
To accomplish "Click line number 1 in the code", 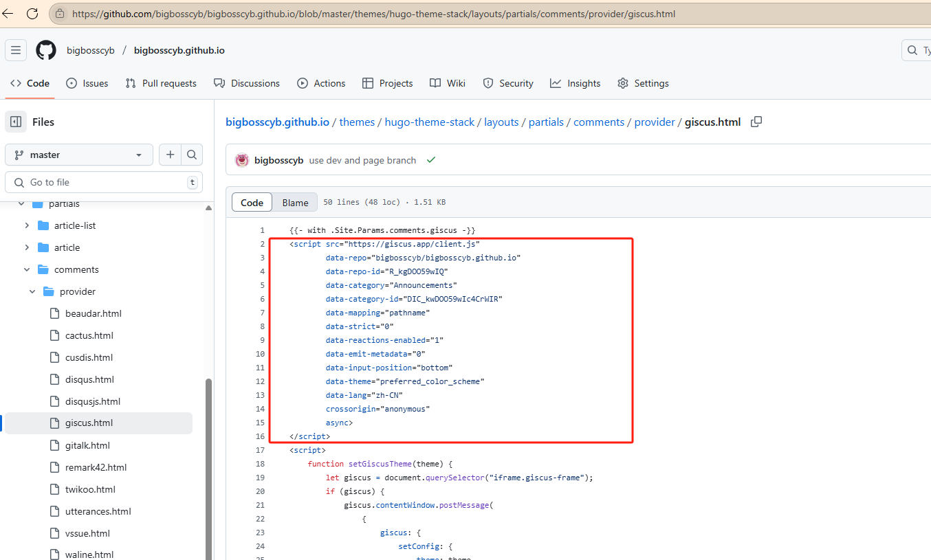I will [262, 230].
